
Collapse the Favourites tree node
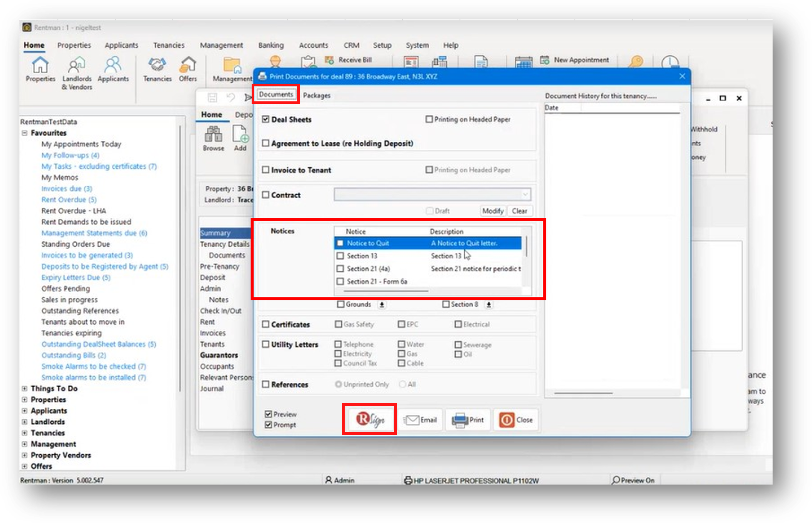coord(24,133)
